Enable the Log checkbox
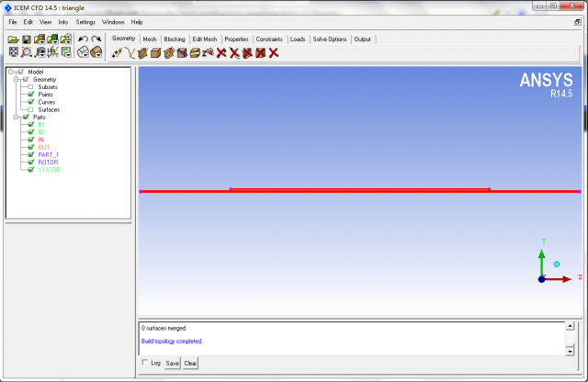 click(145, 363)
